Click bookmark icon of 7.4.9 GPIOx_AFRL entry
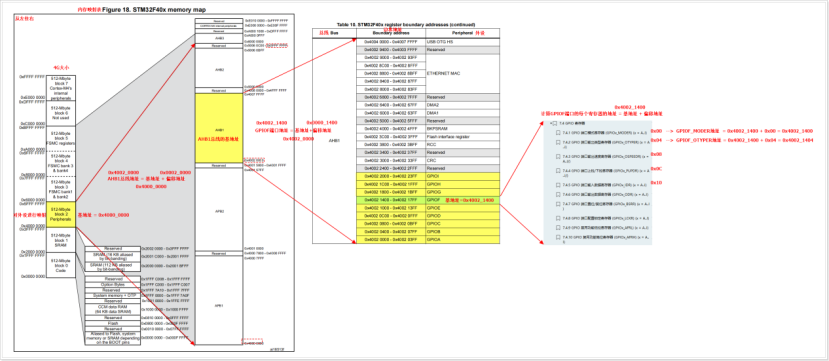Image resolution: width=829 pixels, height=361 pixels. [x=559, y=228]
